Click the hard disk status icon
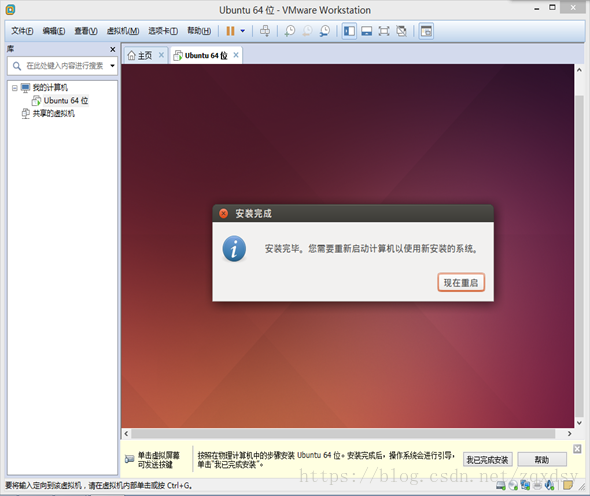 tap(501, 486)
